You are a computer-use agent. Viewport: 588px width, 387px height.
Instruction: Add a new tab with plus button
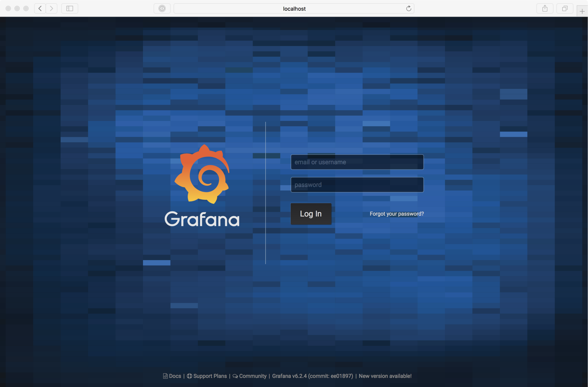click(x=582, y=11)
